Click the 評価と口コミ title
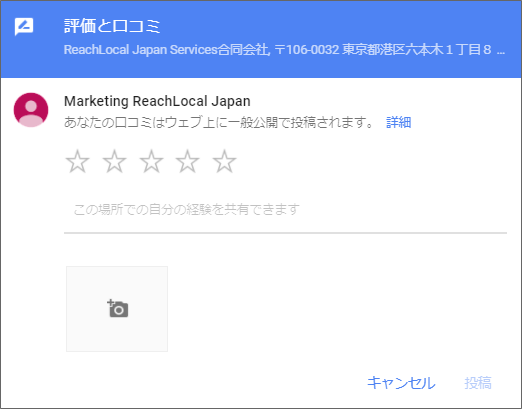The height and width of the screenshot is (409, 522). click(x=112, y=26)
